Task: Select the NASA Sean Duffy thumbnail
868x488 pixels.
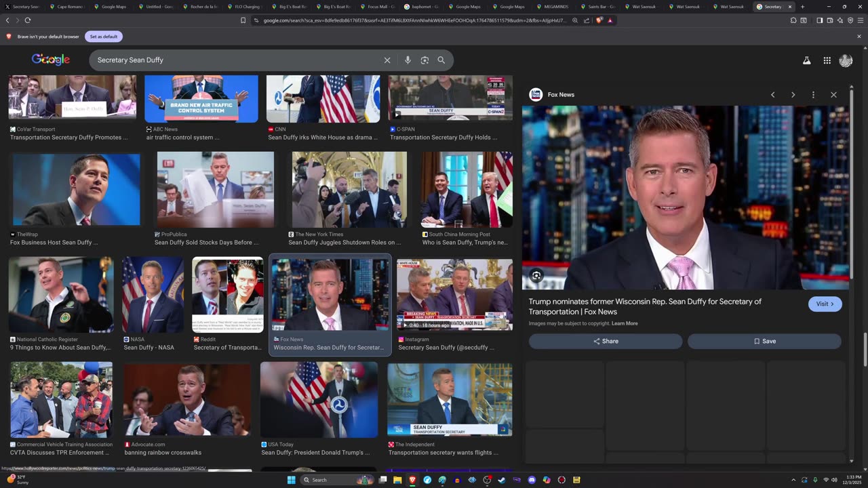Action: pos(153,295)
